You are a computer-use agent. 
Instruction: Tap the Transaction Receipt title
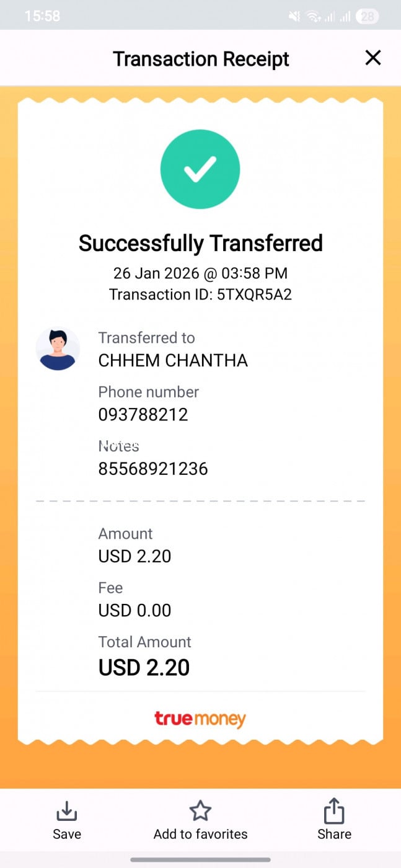[x=201, y=59]
